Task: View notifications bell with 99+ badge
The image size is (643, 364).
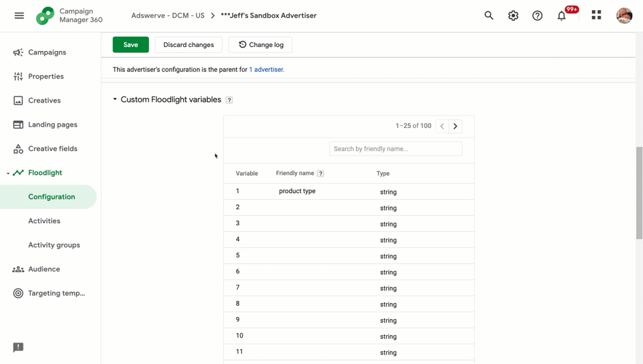Action: click(561, 15)
